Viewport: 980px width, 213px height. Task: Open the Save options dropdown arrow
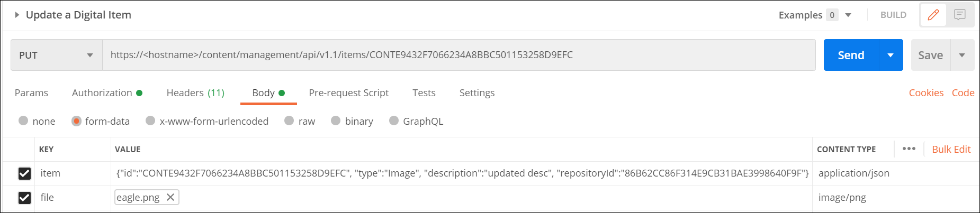pyautogui.click(x=962, y=55)
